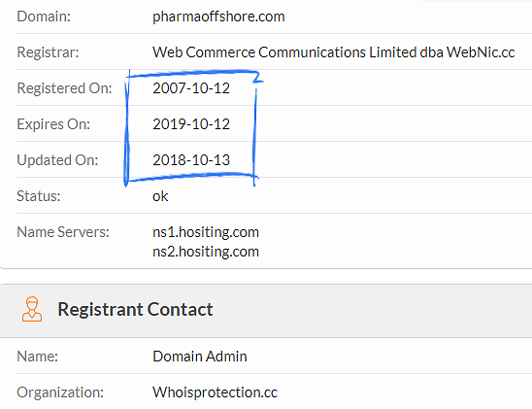Click the Registrar: field label
Viewport: 532px width, 409px height.
48,52
